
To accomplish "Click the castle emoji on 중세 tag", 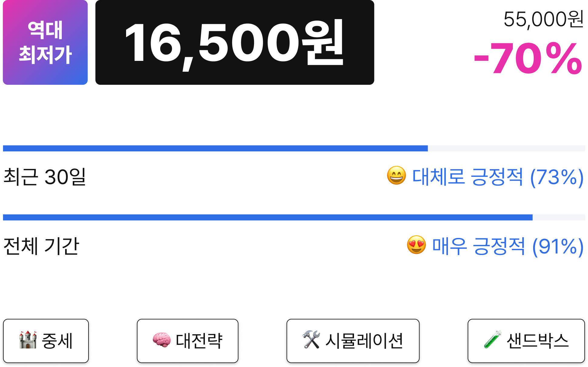I will point(28,340).
